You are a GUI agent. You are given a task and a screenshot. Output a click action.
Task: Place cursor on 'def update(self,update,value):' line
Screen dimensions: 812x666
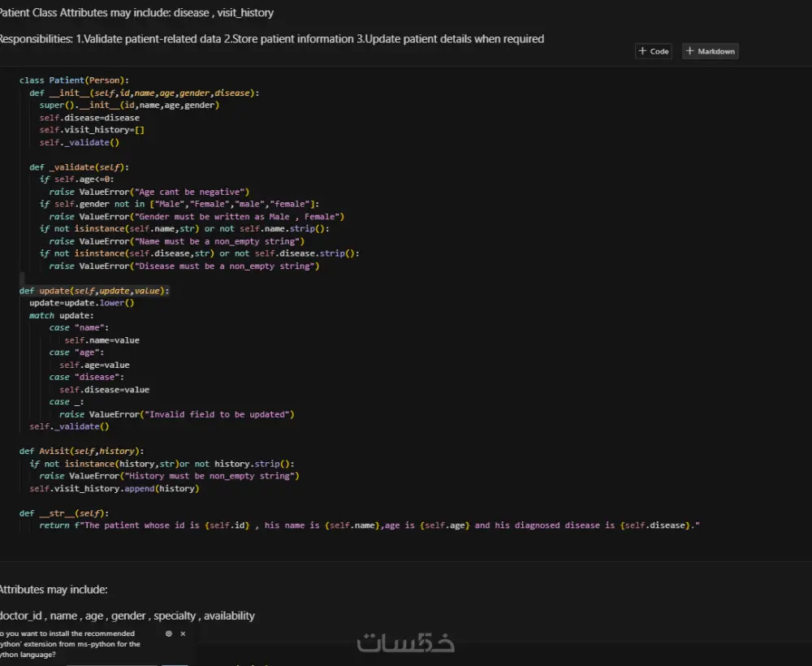(x=94, y=291)
